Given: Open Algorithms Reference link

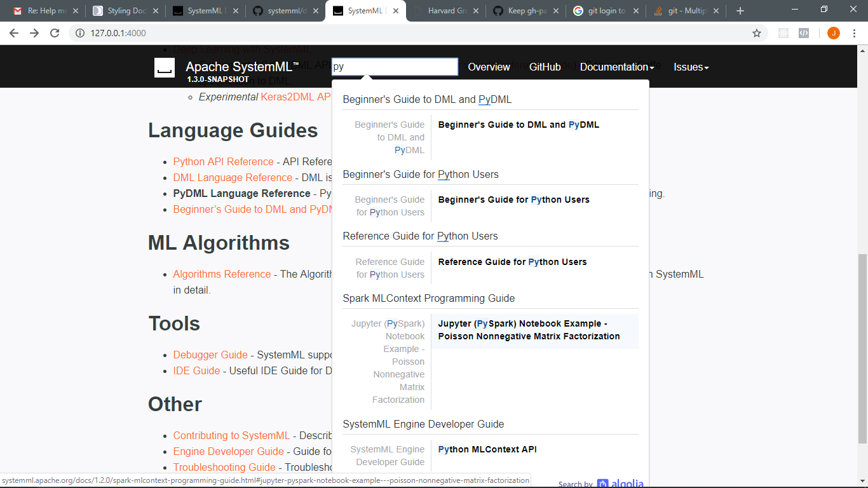Looking at the screenshot, I should point(222,274).
